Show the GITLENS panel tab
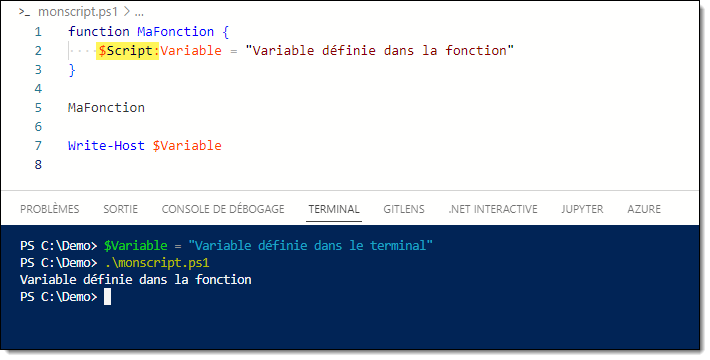The height and width of the screenshot is (360, 710). 404,209
